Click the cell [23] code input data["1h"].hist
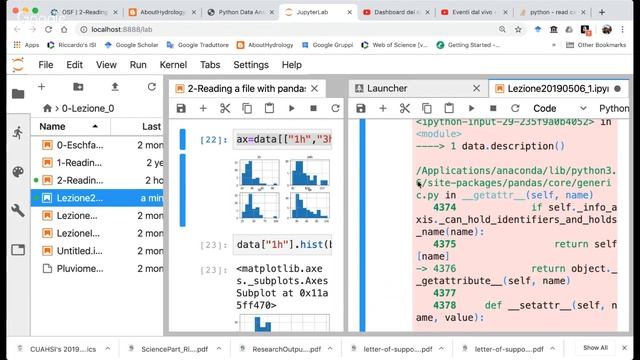 click(282, 244)
